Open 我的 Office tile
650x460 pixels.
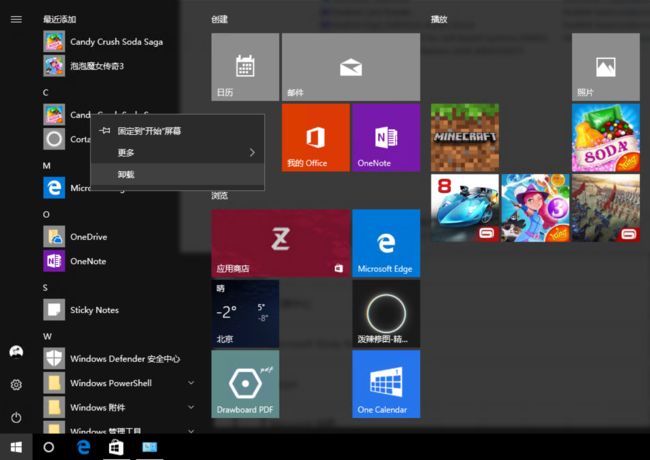(x=315, y=138)
